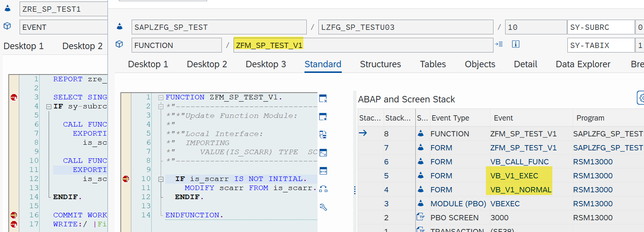Click the line number field showing 10
644x232 pixels.
point(536,27)
